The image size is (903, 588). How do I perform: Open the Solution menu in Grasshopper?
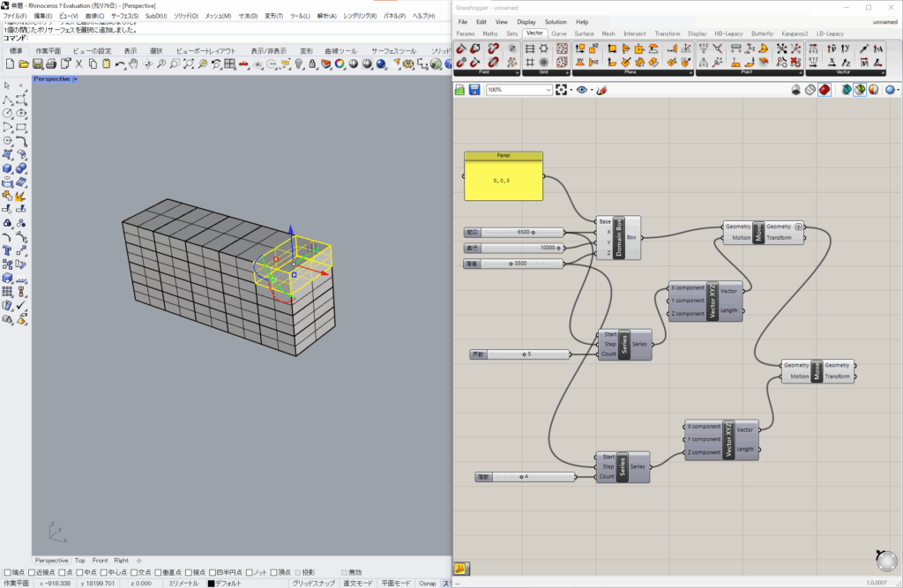pyautogui.click(x=556, y=22)
